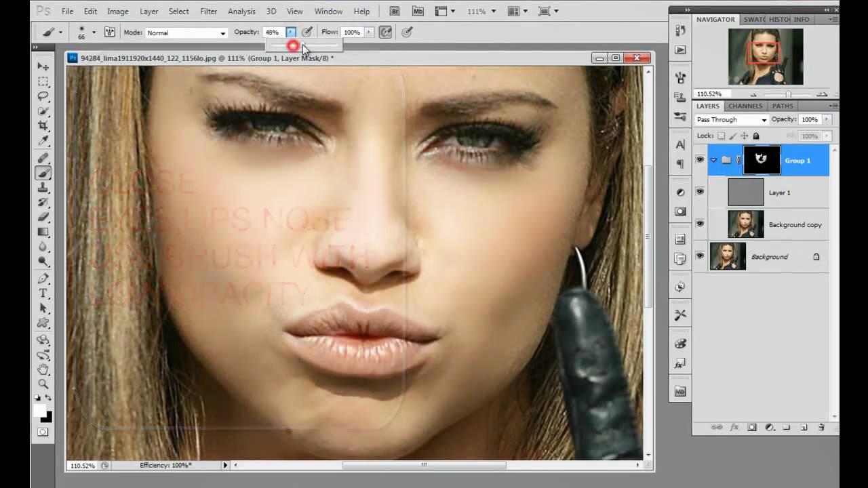
Task: Select the Eraser tool
Action: click(x=43, y=218)
